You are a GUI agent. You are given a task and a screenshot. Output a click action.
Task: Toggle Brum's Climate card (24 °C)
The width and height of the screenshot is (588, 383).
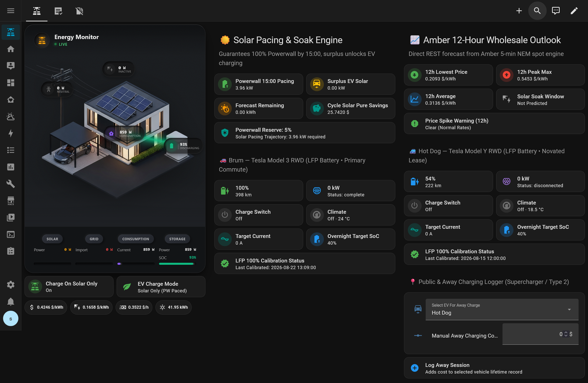click(351, 215)
